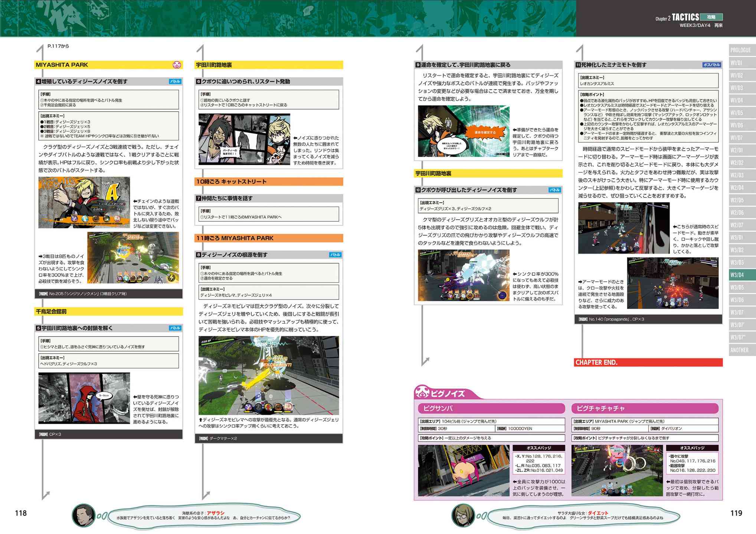Select the W1/D1 chapter tab
Viewport: 756px width, 534px height.
click(741, 63)
